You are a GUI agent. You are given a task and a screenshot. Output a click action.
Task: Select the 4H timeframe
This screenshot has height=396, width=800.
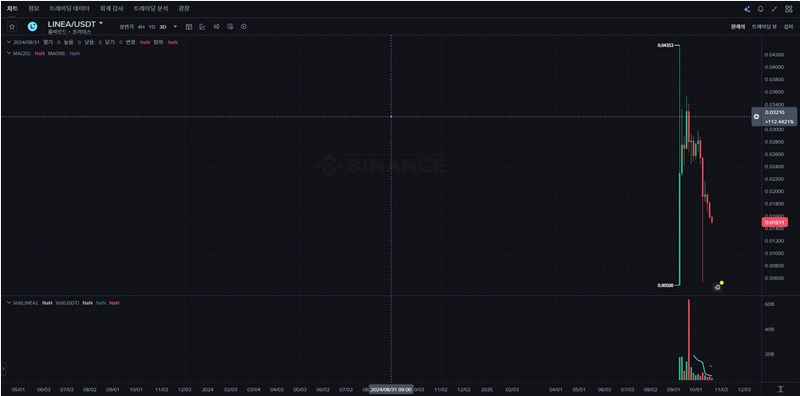[141, 27]
